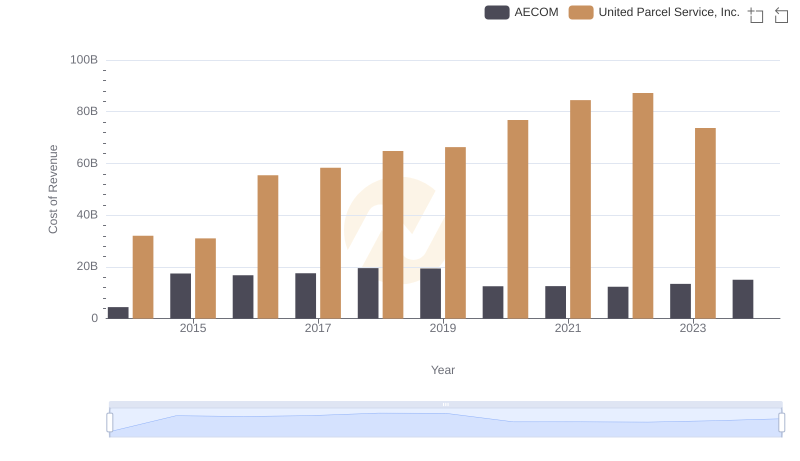The width and height of the screenshot is (800, 461).
Task: Click the UPS bar for 2020
Action: [518, 219]
